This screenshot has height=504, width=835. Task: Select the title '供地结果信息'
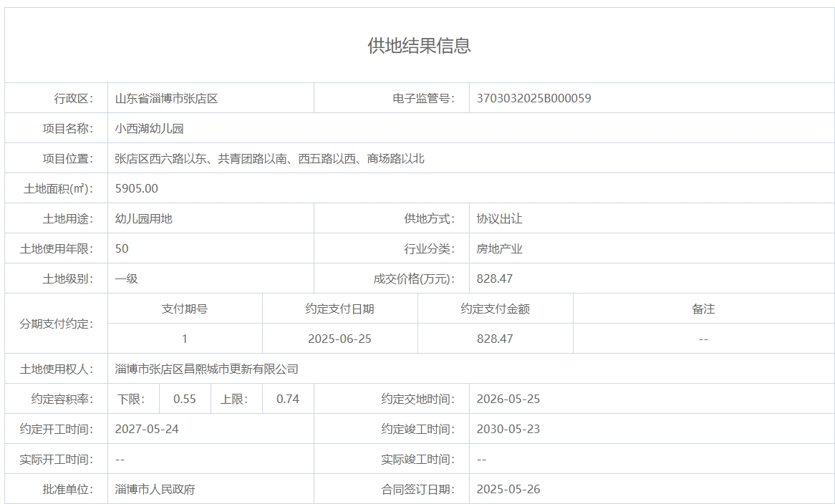pyautogui.click(x=419, y=45)
